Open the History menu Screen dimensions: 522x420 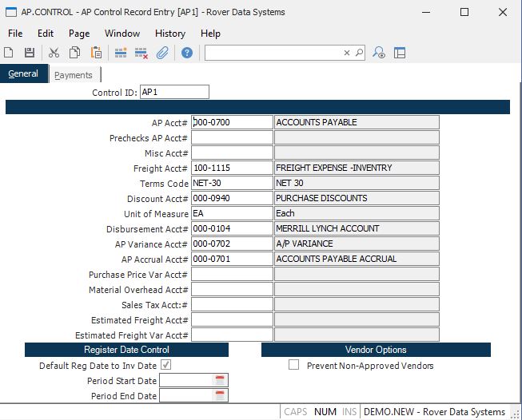click(x=169, y=34)
